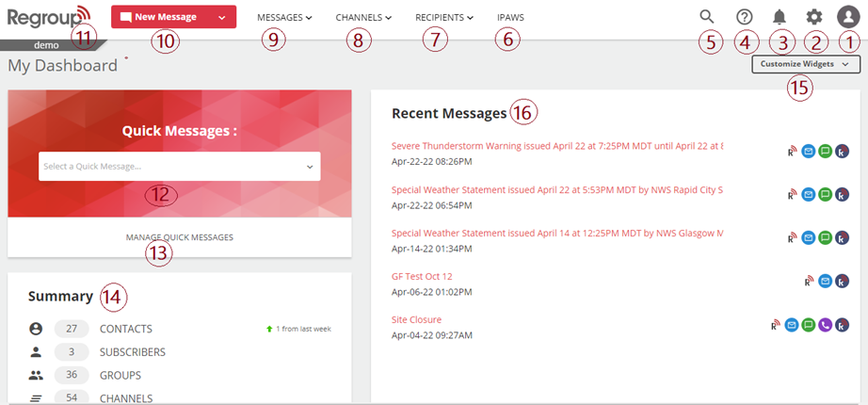Click the user profile avatar icon
This screenshot has height=405, width=868.
coord(848,17)
